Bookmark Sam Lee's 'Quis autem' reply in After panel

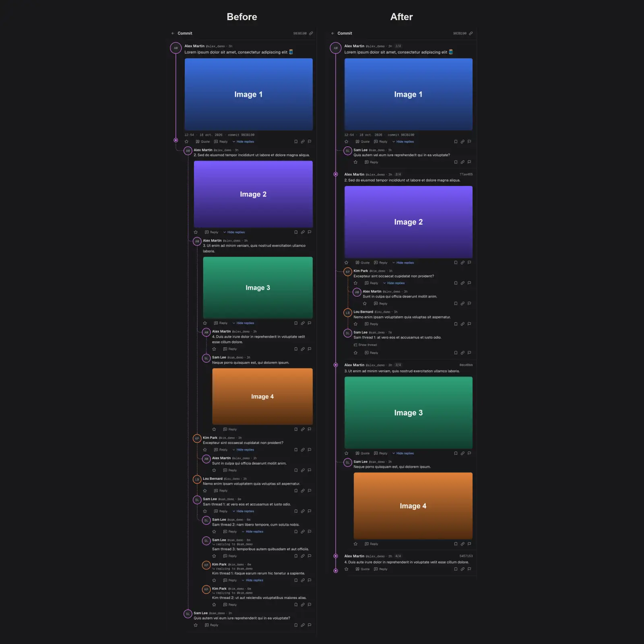point(456,162)
